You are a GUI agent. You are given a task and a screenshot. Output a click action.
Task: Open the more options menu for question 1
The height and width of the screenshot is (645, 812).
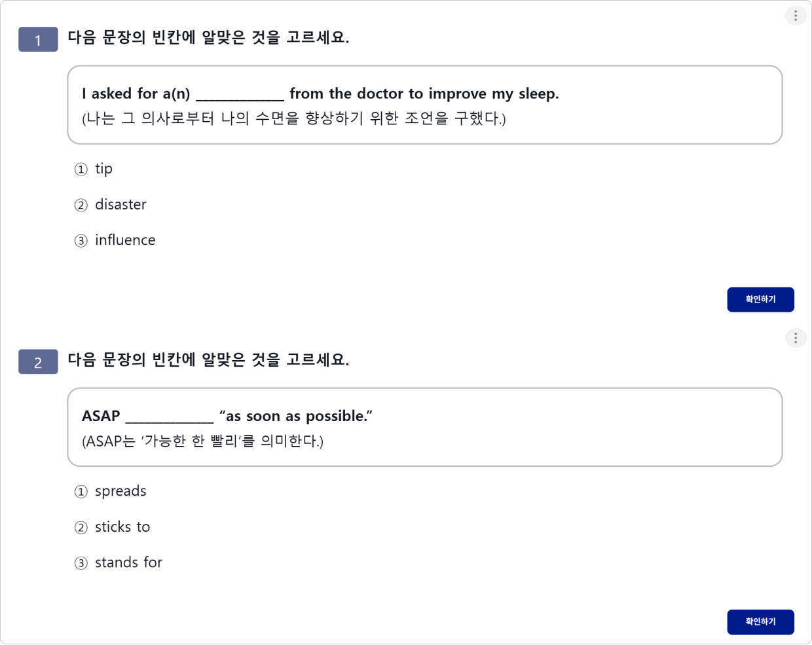point(796,16)
